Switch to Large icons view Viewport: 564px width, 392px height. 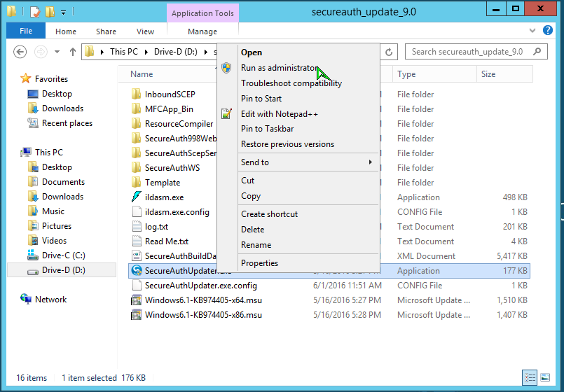tap(545, 377)
